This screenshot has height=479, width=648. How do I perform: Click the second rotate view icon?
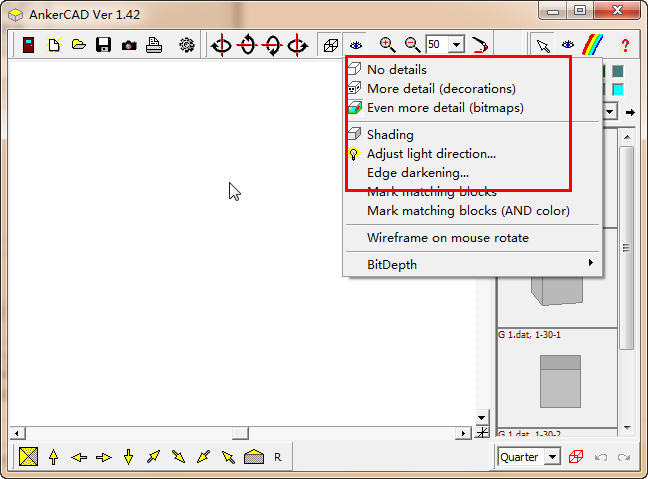(x=247, y=45)
